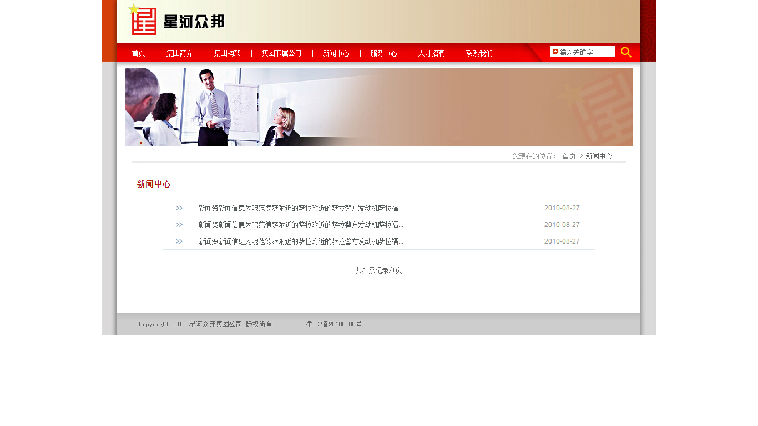Click the 星河众邦 site title text
This screenshot has height=426, width=758.
(x=194, y=21)
